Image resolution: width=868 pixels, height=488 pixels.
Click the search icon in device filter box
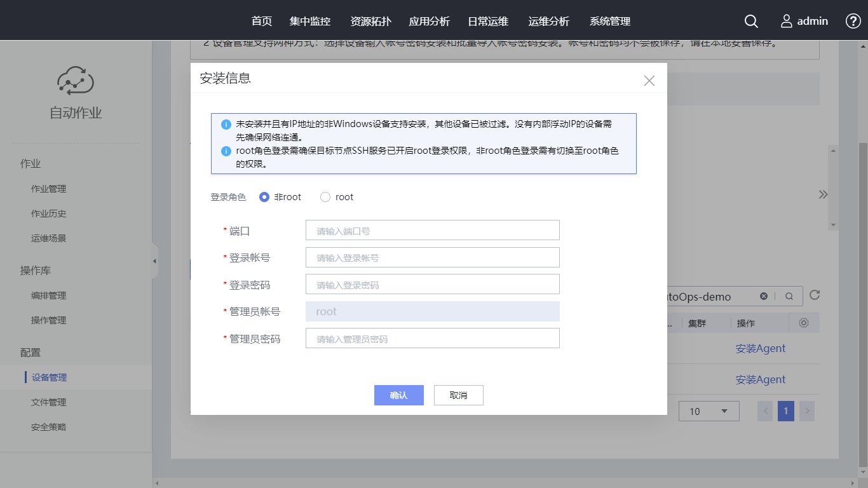point(789,296)
